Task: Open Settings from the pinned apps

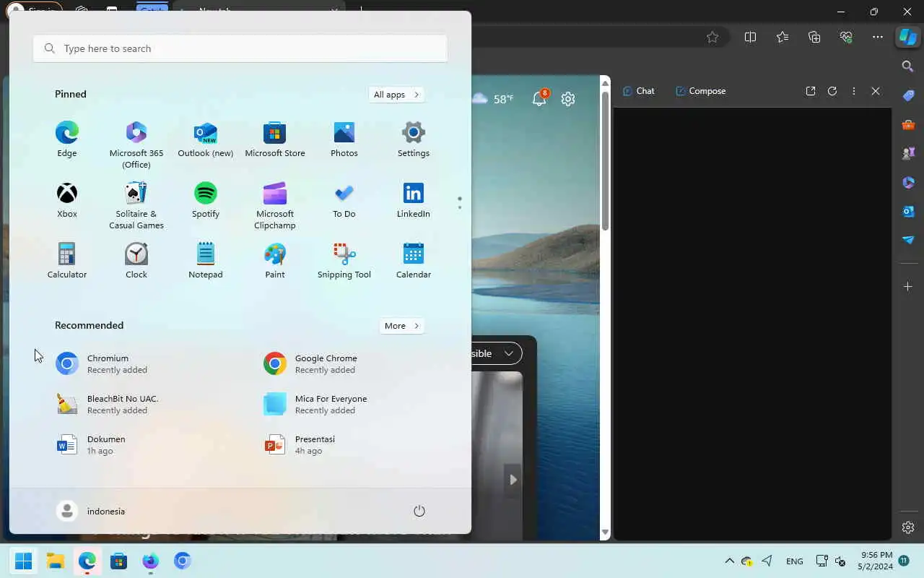Action: click(414, 139)
